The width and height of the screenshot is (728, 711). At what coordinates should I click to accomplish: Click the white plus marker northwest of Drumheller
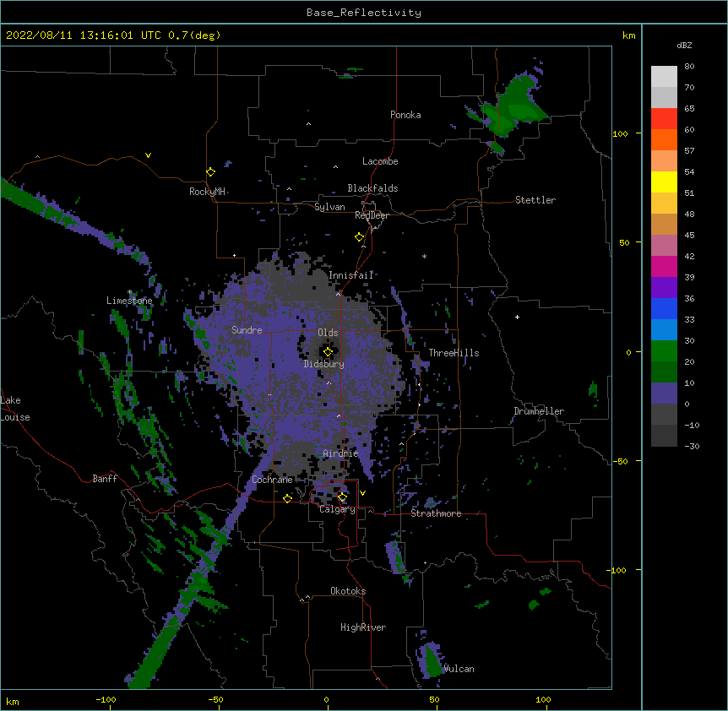point(517,317)
